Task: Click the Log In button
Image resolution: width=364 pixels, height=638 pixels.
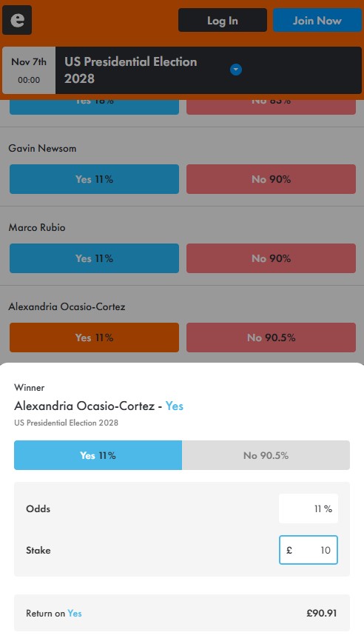Action: click(223, 20)
